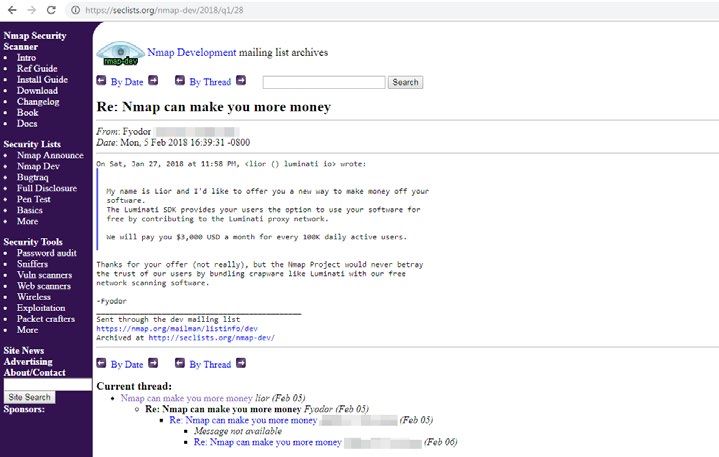Image resolution: width=719 pixels, height=457 pixels.
Task: Open Vuln scanners tools
Action: point(44,275)
